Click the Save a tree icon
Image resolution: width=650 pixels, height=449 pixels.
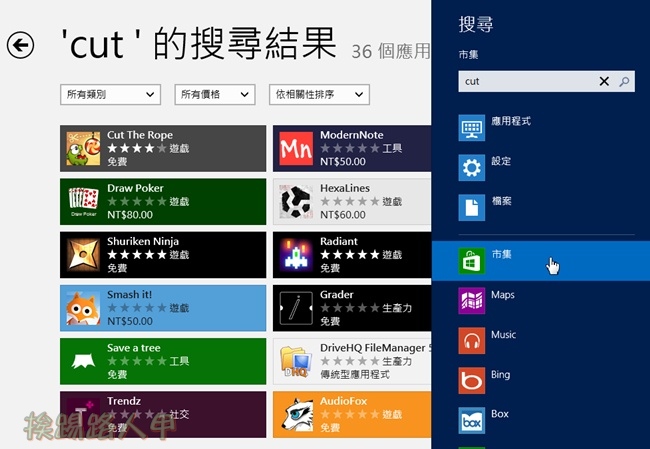coord(83,361)
